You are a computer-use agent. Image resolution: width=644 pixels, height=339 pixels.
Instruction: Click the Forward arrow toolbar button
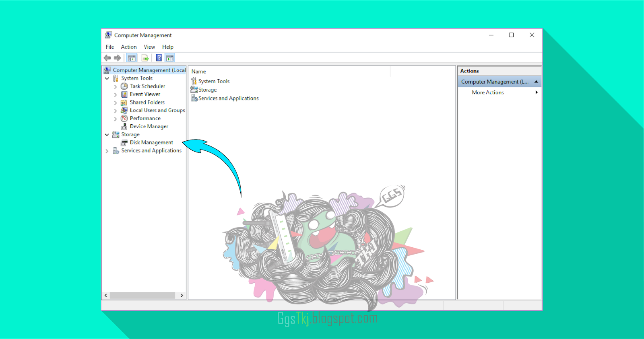[118, 58]
